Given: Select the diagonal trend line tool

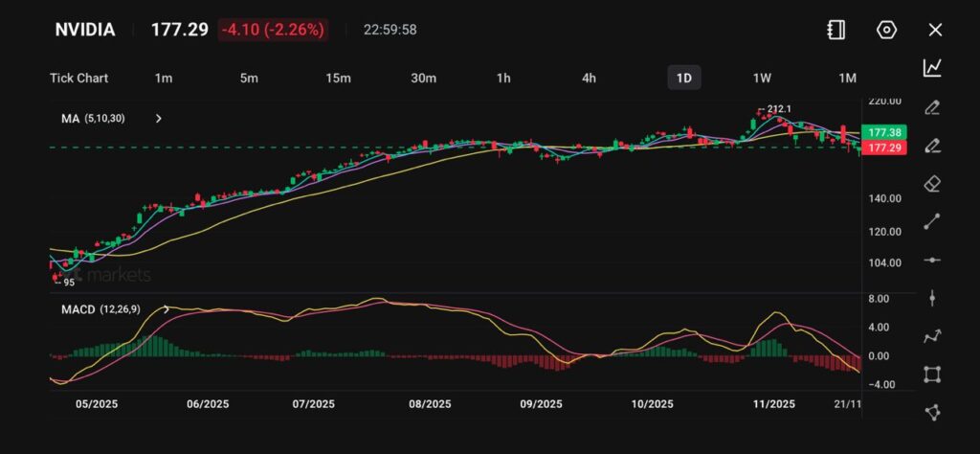Looking at the screenshot, I should [x=932, y=221].
